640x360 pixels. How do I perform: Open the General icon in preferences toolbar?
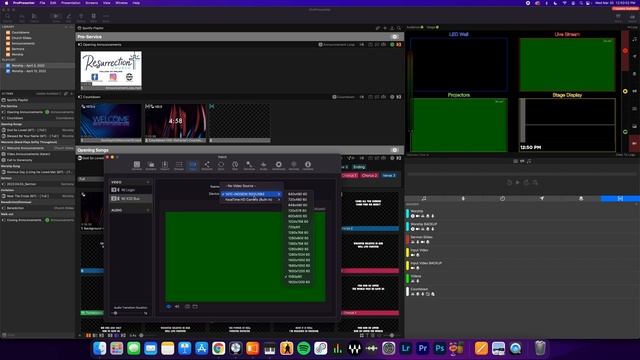[137, 165]
